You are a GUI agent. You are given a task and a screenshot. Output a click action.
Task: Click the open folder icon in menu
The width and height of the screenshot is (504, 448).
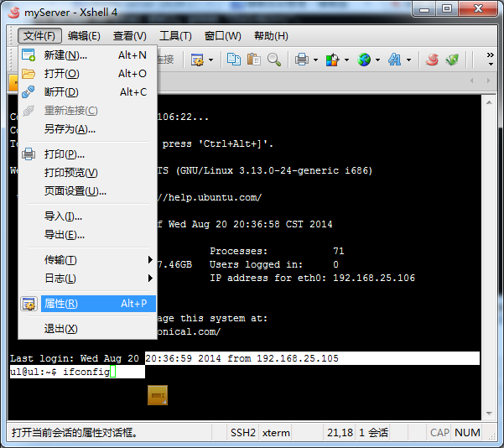[x=29, y=74]
